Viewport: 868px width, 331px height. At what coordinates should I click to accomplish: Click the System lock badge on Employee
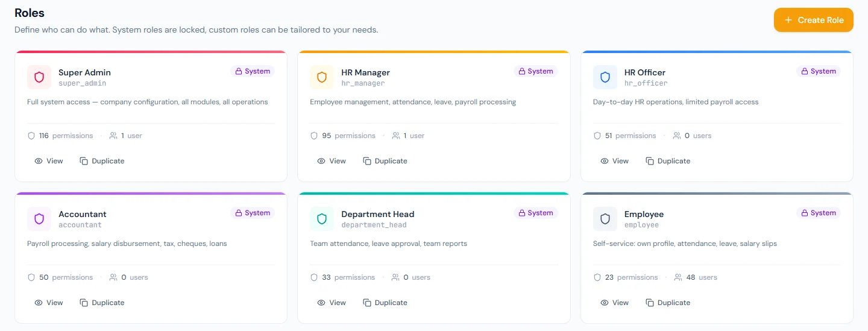pyautogui.click(x=819, y=213)
